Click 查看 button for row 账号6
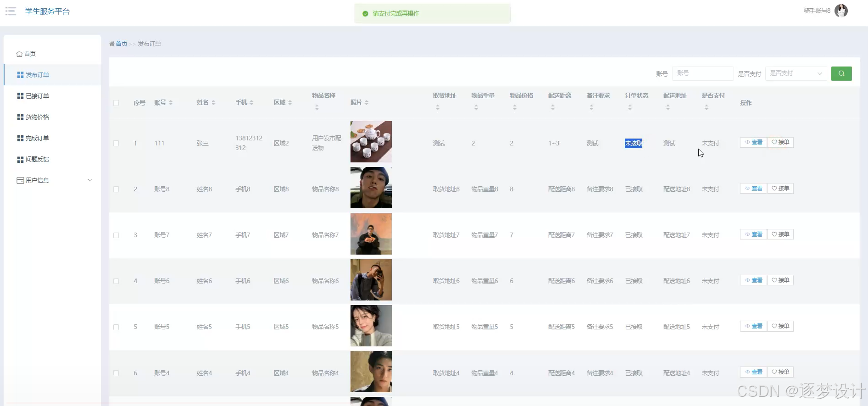 tap(753, 280)
